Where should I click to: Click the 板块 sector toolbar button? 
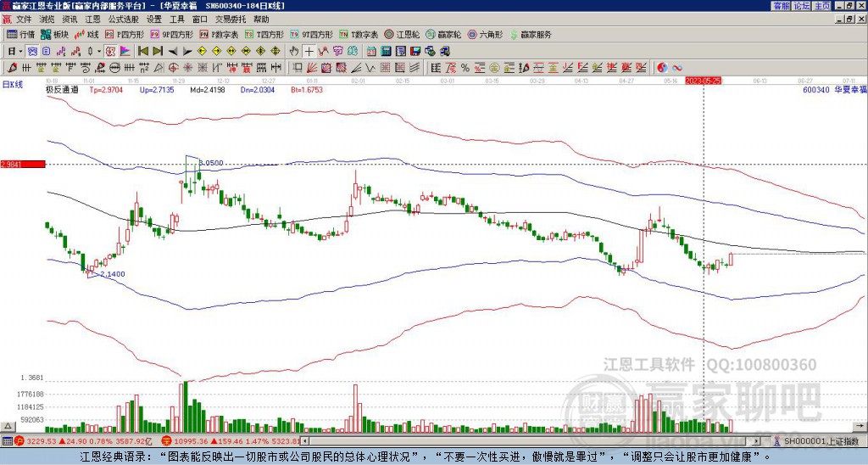tap(54, 34)
